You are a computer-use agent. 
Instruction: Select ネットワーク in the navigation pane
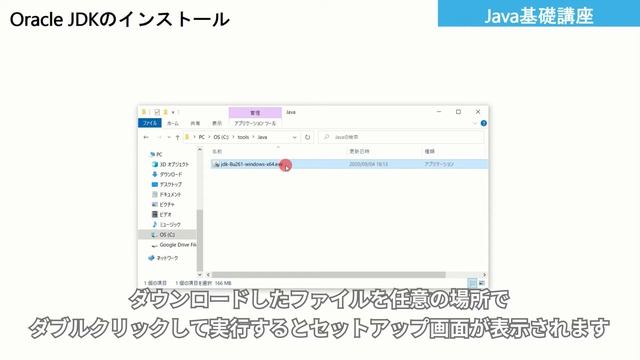[x=163, y=258]
